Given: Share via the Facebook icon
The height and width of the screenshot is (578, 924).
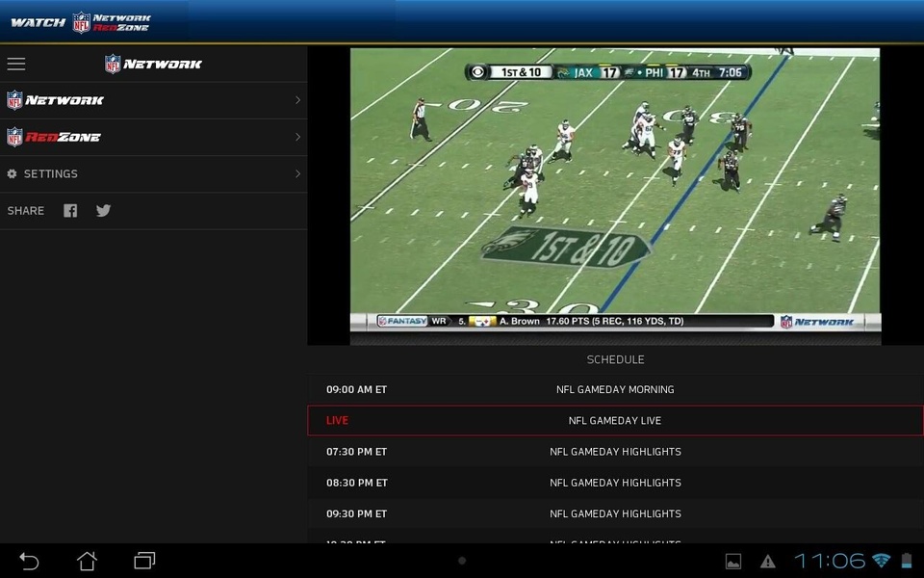Looking at the screenshot, I should [x=70, y=211].
